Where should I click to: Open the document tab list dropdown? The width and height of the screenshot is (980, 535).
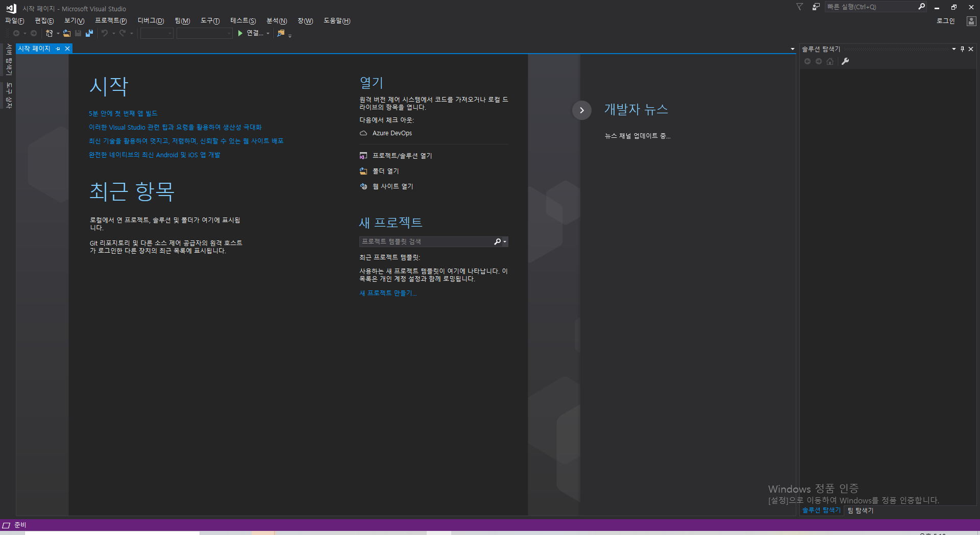(792, 49)
